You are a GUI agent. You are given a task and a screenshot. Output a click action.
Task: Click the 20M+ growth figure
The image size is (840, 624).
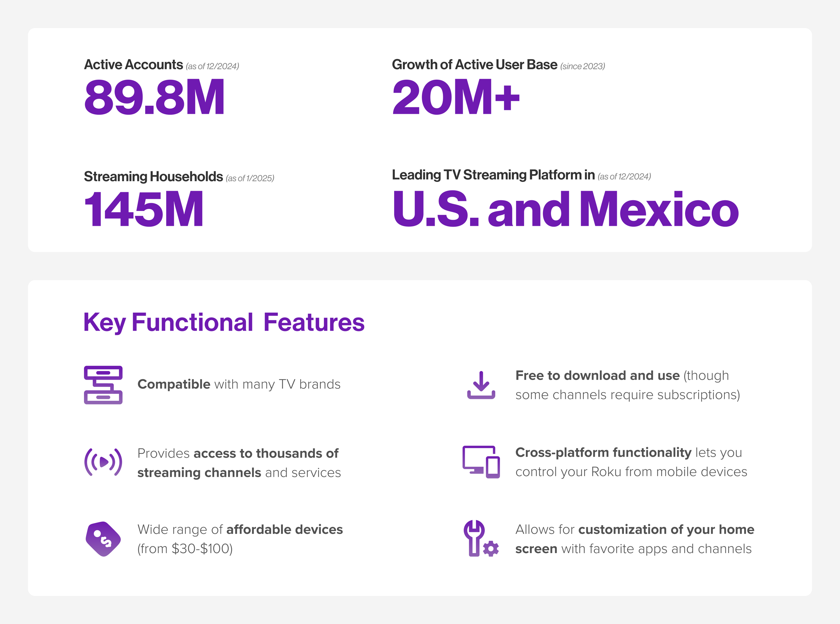[x=456, y=97]
